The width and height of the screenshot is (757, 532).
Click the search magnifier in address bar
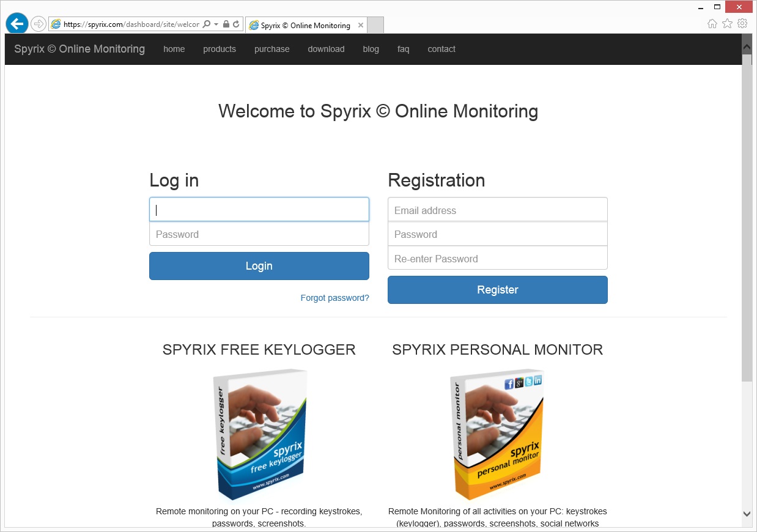pos(207,24)
